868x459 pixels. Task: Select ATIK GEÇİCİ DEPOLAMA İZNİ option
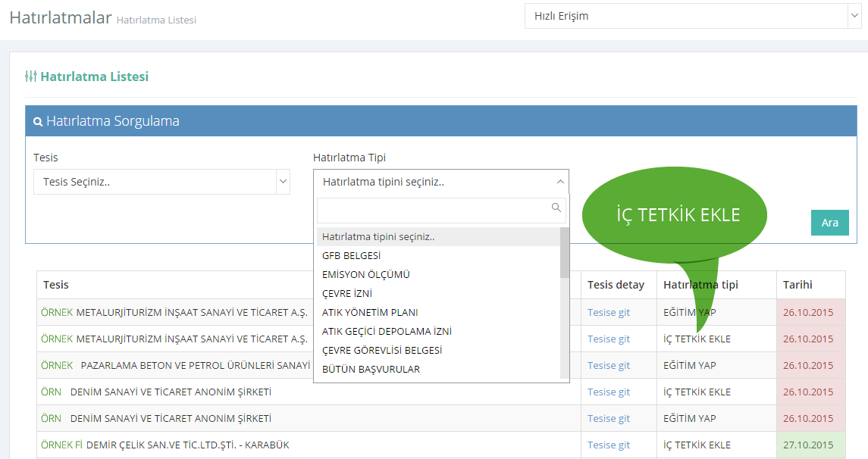[x=438, y=331]
